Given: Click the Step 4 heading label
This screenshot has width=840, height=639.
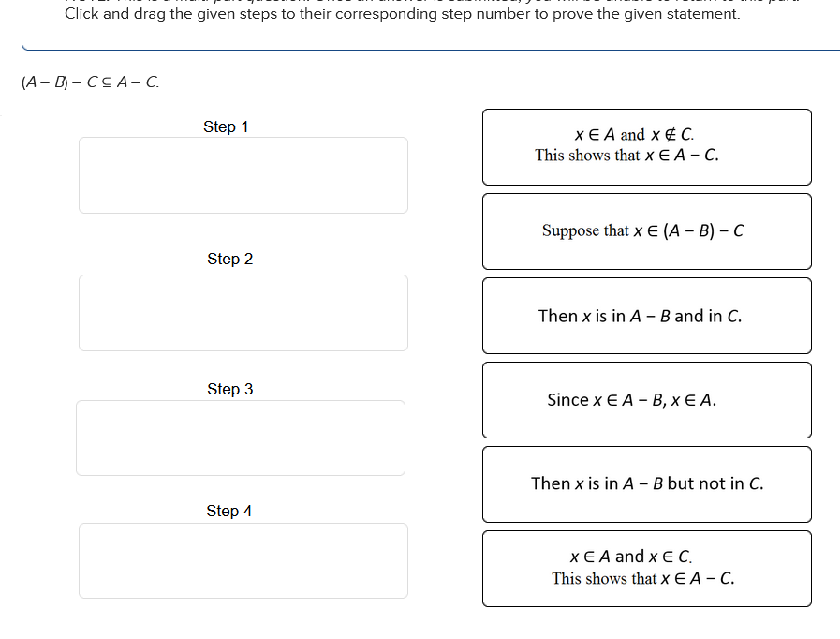Looking at the screenshot, I should coord(228,511).
